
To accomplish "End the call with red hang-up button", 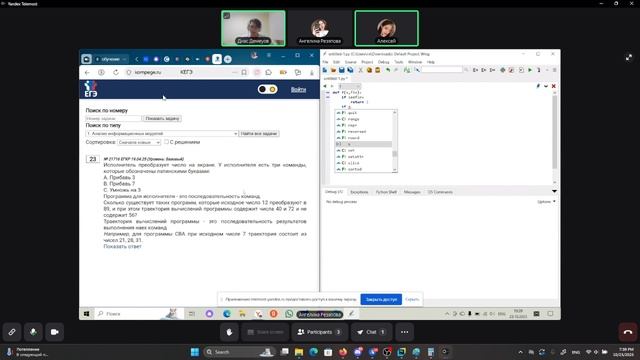I will (x=628, y=332).
